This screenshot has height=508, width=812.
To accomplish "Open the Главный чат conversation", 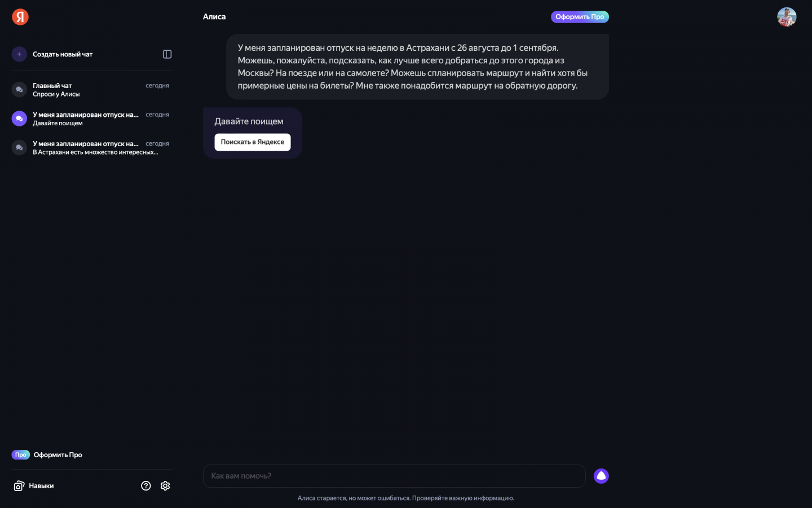I will 85,90.
